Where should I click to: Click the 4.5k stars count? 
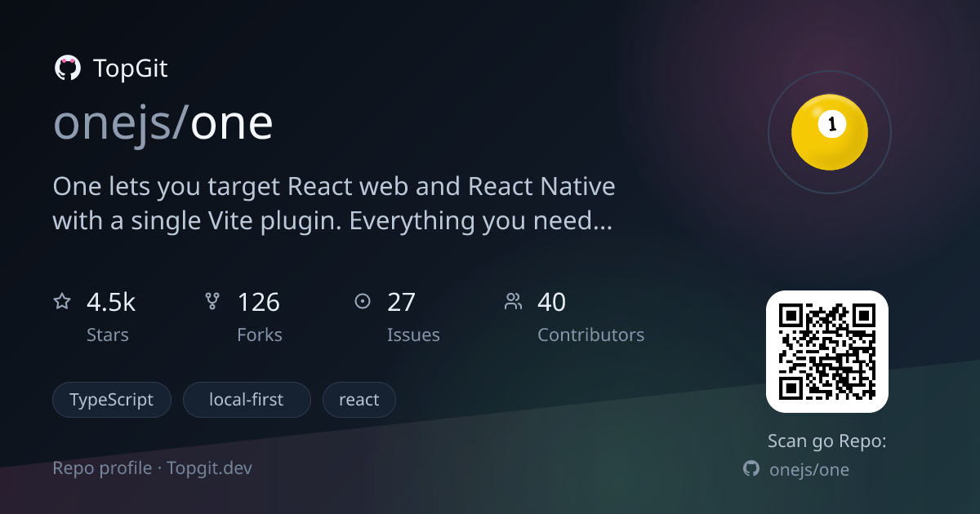click(x=111, y=303)
